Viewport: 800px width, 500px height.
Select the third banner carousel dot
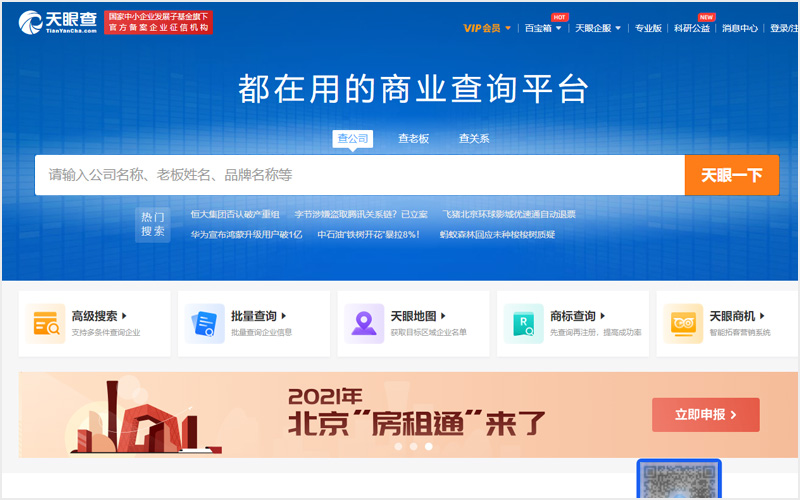429,446
